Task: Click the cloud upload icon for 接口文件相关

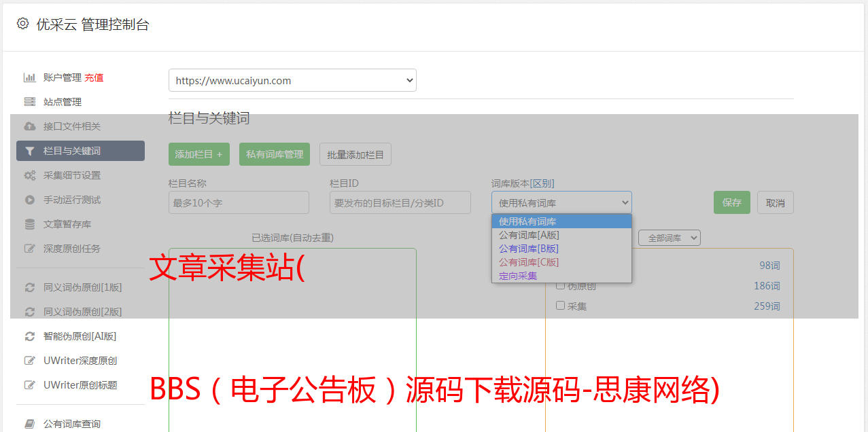Action: point(30,126)
